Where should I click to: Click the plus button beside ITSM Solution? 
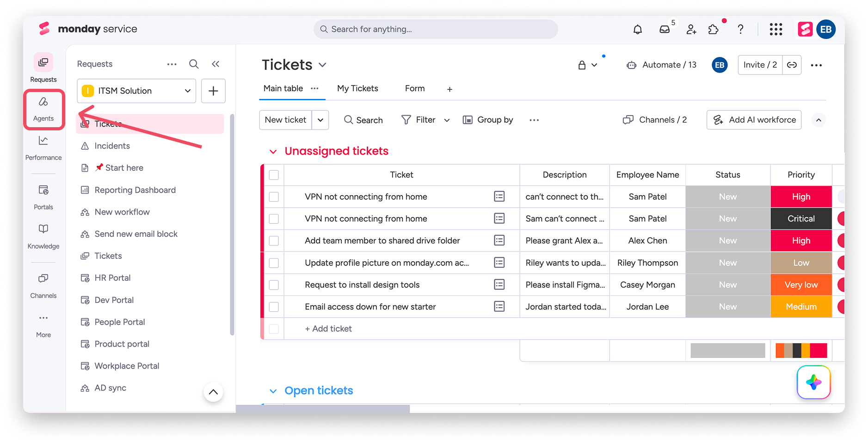pos(213,91)
